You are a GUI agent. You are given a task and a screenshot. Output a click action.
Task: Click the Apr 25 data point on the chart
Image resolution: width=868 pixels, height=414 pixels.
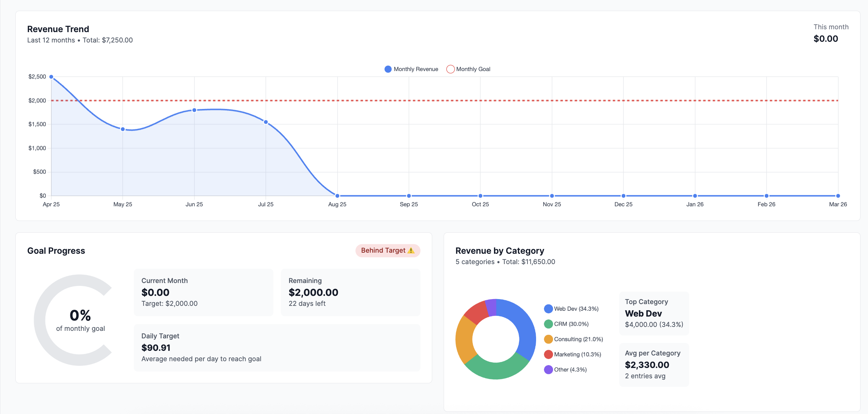tap(51, 76)
